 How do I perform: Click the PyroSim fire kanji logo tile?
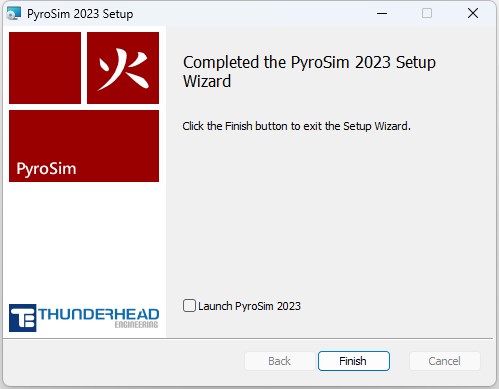pos(123,68)
